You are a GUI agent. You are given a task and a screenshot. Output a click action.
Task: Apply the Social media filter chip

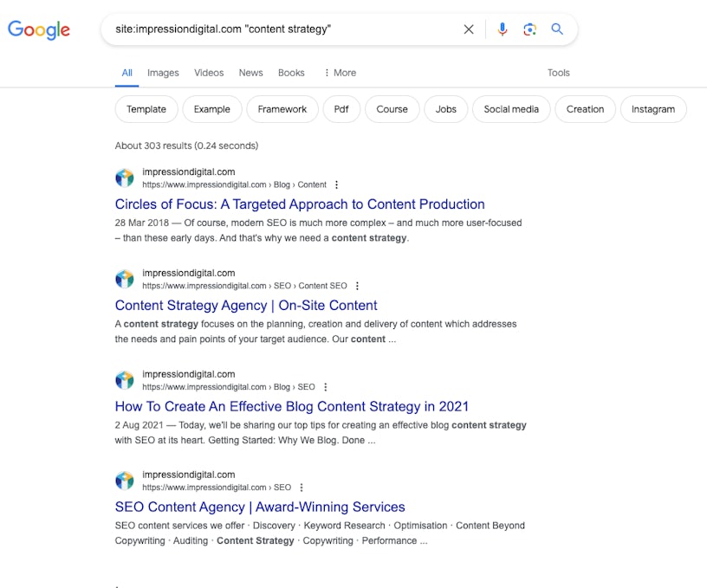click(x=510, y=109)
